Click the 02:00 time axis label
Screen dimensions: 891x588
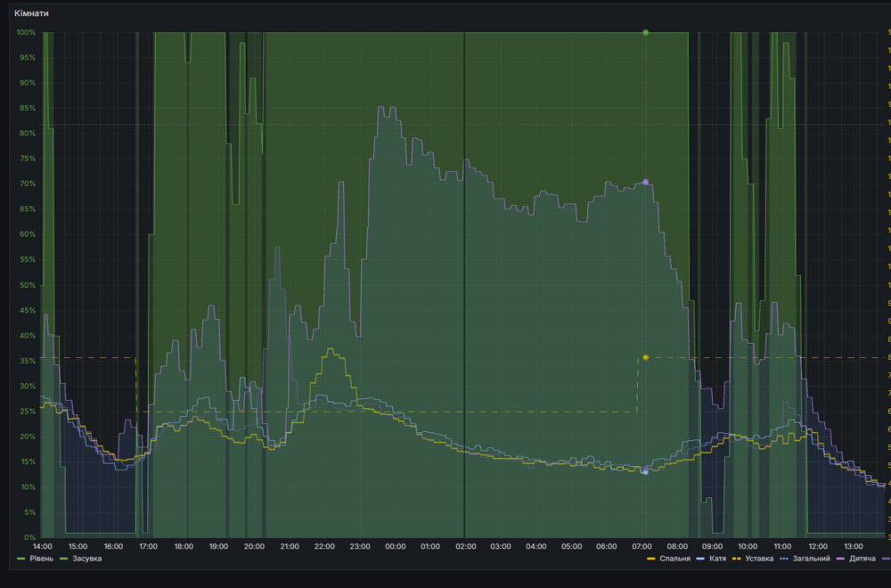(x=465, y=546)
